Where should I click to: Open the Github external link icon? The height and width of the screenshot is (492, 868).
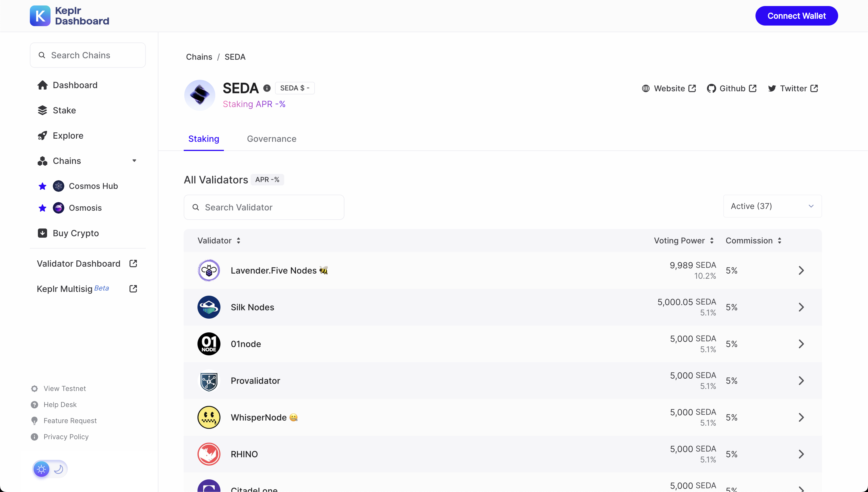[x=752, y=88]
